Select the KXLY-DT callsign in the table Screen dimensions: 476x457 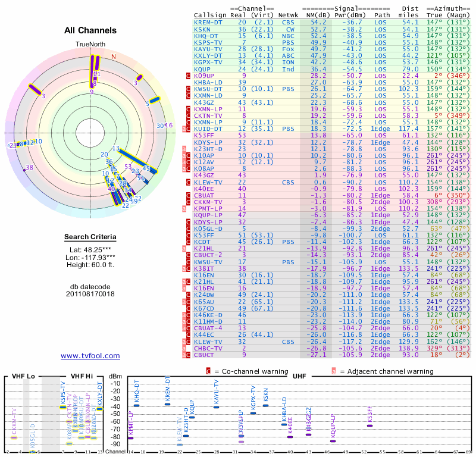pyautogui.click(x=208, y=56)
